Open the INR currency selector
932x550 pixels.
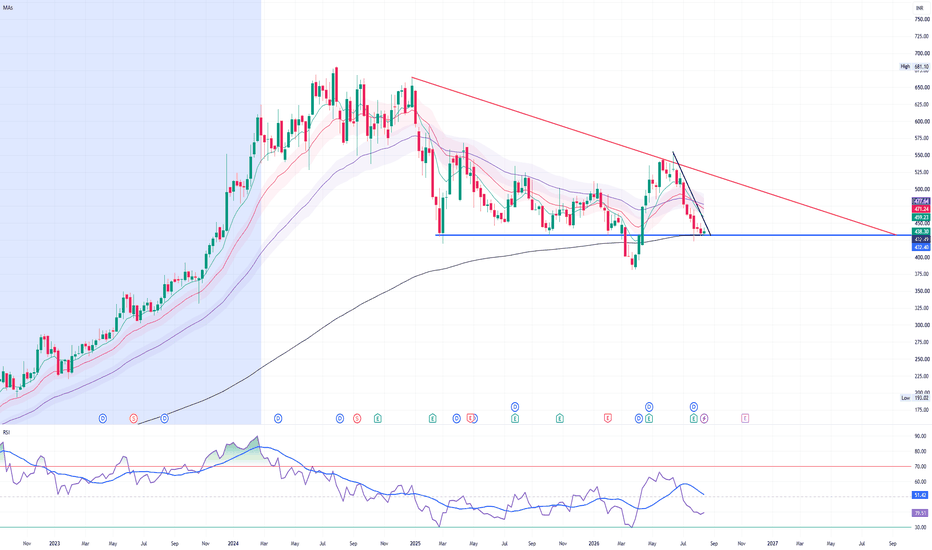pyautogui.click(x=919, y=8)
